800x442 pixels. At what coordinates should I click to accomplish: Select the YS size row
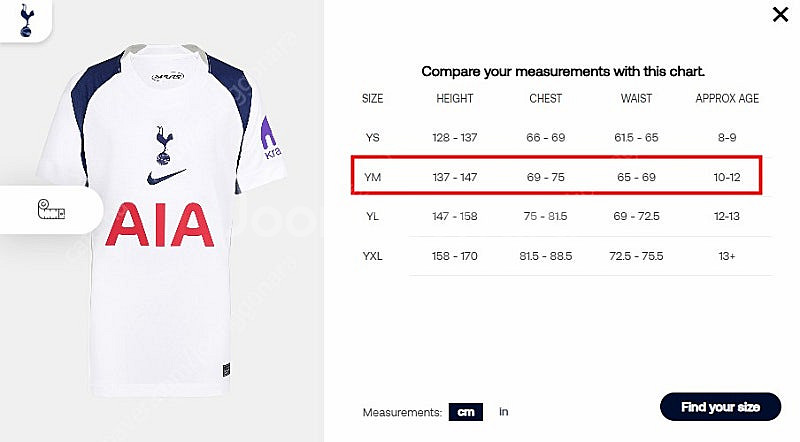(x=563, y=137)
